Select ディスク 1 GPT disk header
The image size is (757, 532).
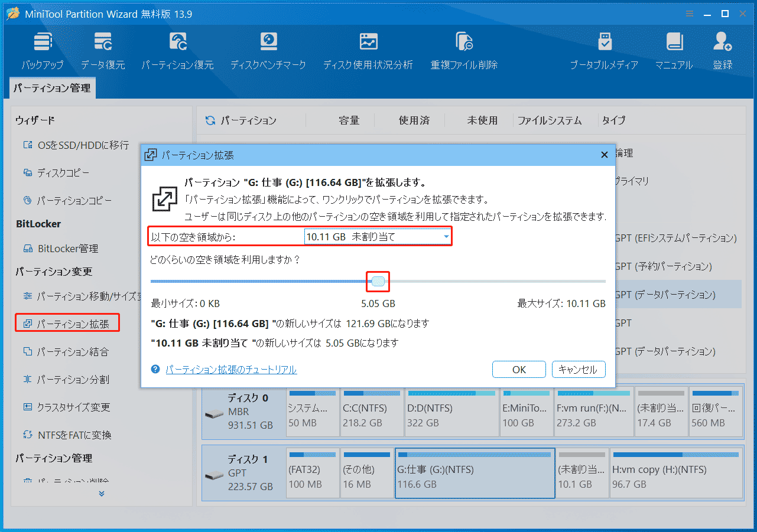click(x=243, y=473)
